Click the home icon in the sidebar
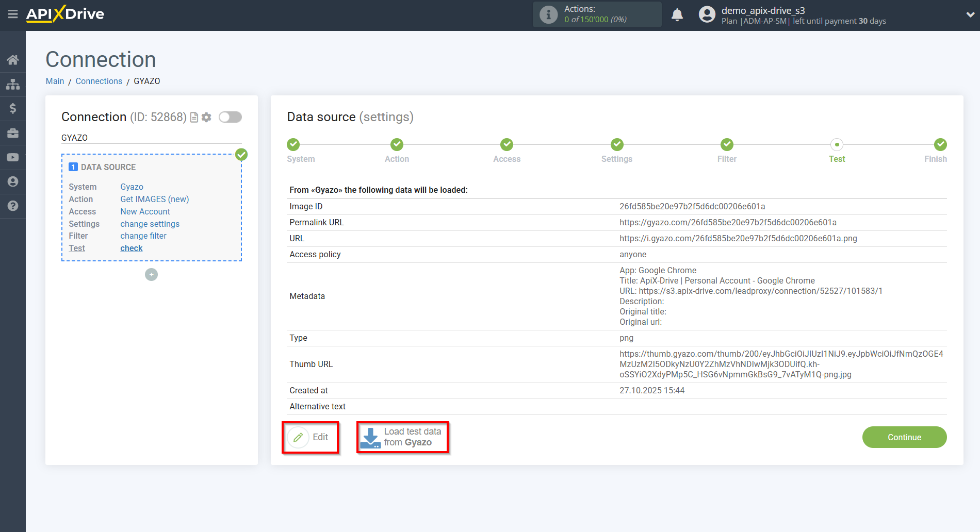Viewport: 980px width, 532px height. coord(13,59)
